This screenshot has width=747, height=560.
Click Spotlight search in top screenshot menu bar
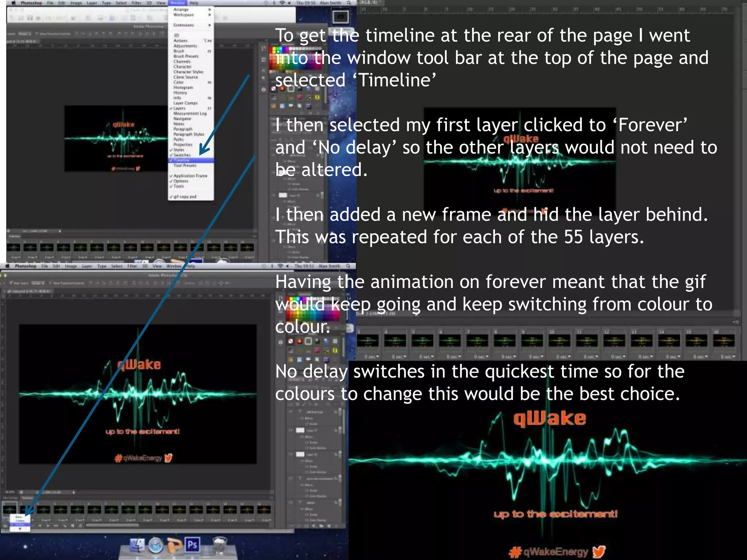point(349,3)
